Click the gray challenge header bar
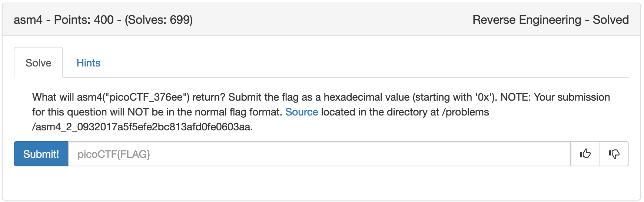Screen dimensions: 644x202 point(326,20)
